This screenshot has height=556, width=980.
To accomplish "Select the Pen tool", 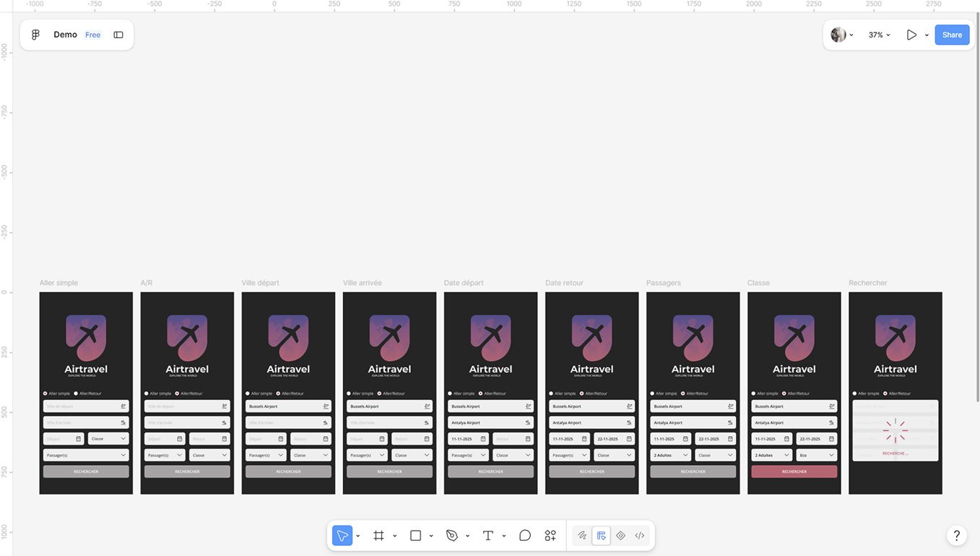I will tap(452, 536).
